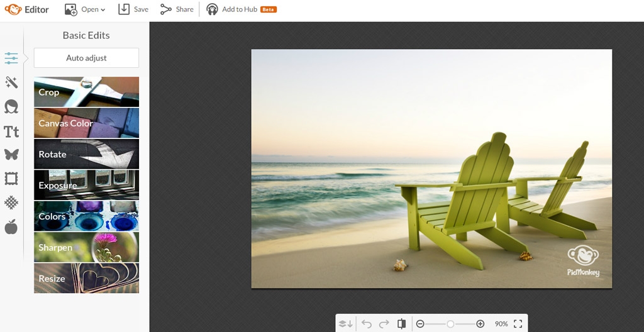Click the redo arrow in bottom toolbar
Image resolution: width=644 pixels, height=332 pixels.
384,324
